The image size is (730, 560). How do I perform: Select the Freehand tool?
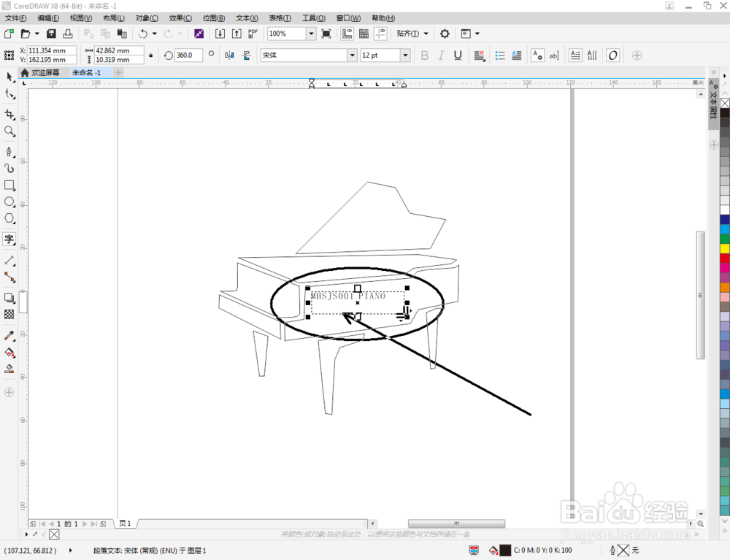(9, 152)
